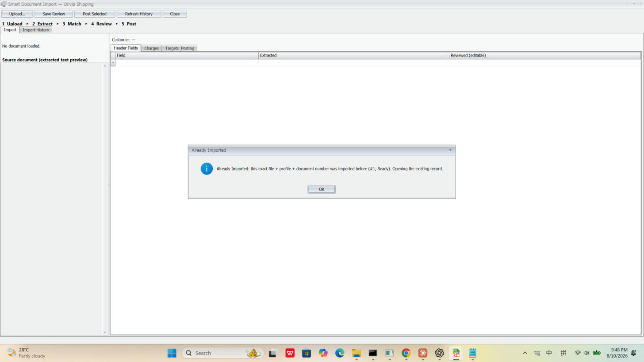Click the source preview scrollbar up arrow
Viewport: 644px width, 362px height.
[x=105, y=66]
